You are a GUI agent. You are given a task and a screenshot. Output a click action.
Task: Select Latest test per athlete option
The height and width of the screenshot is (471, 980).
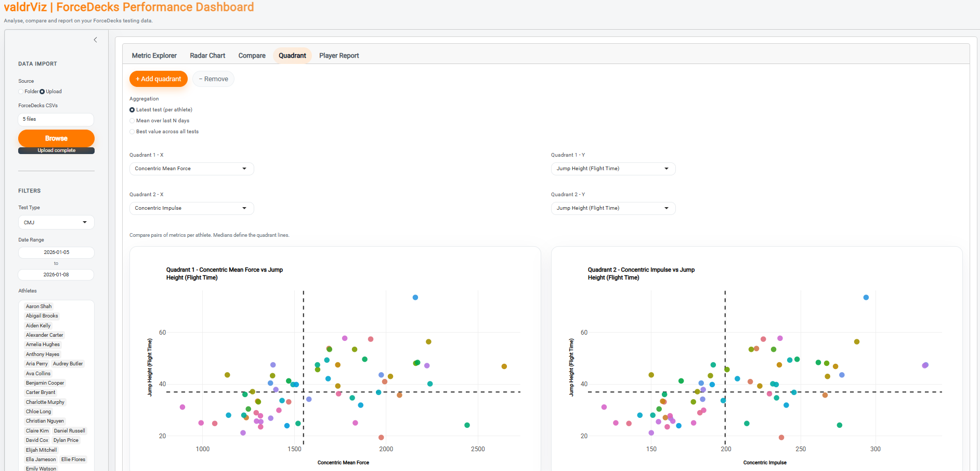click(x=161, y=110)
